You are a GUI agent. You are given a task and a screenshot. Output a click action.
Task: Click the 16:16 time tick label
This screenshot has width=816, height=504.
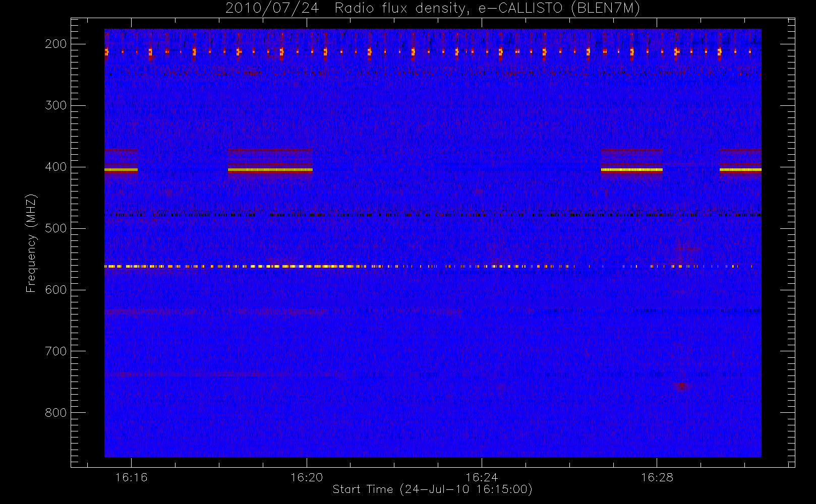(131, 477)
